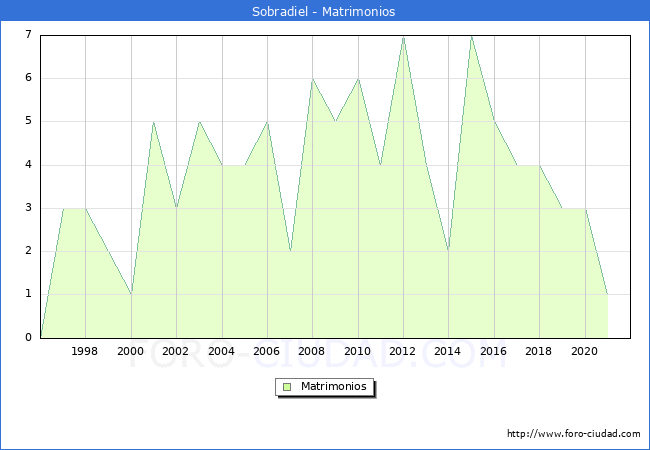The width and height of the screenshot is (650, 450).
Task: Click the Matrimonios legend label
Action: (x=334, y=387)
